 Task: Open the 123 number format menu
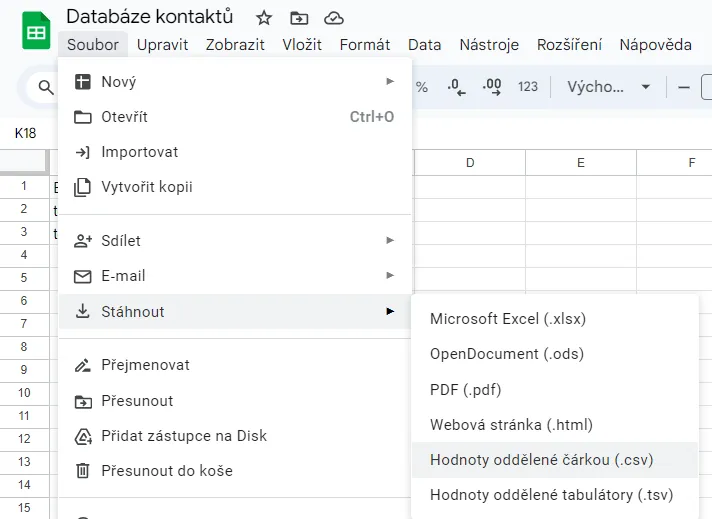click(528, 87)
